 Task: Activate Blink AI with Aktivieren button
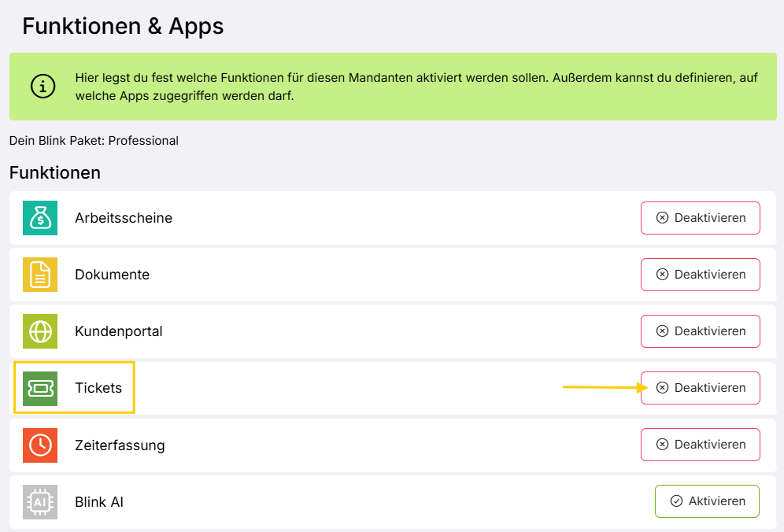pyautogui.click(x=706, y=501)
